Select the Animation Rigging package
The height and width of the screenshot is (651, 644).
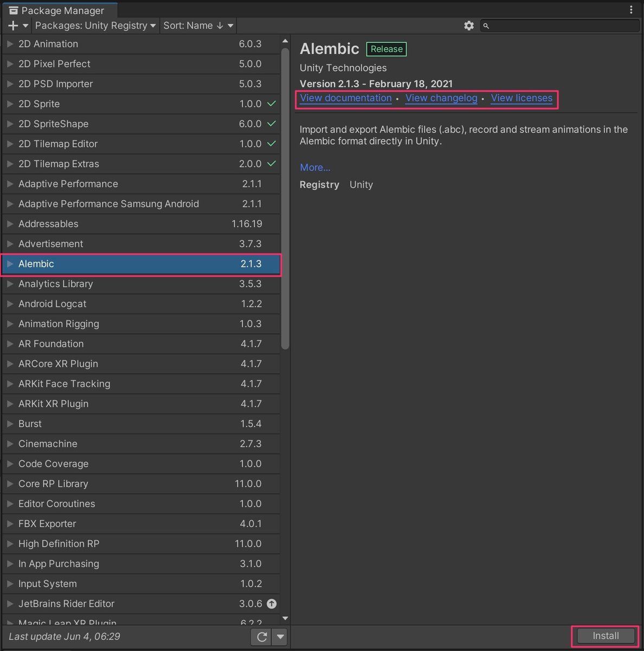(141, 324)
